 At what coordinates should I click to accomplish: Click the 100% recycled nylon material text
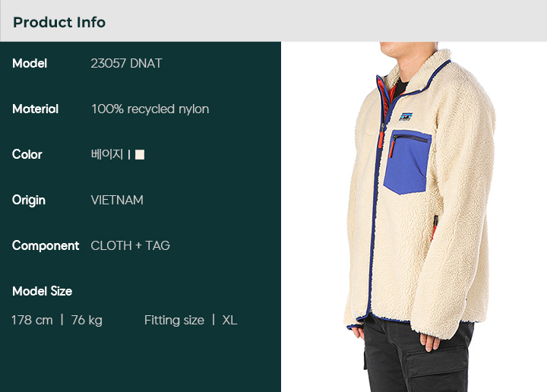[x=150, y=109]
